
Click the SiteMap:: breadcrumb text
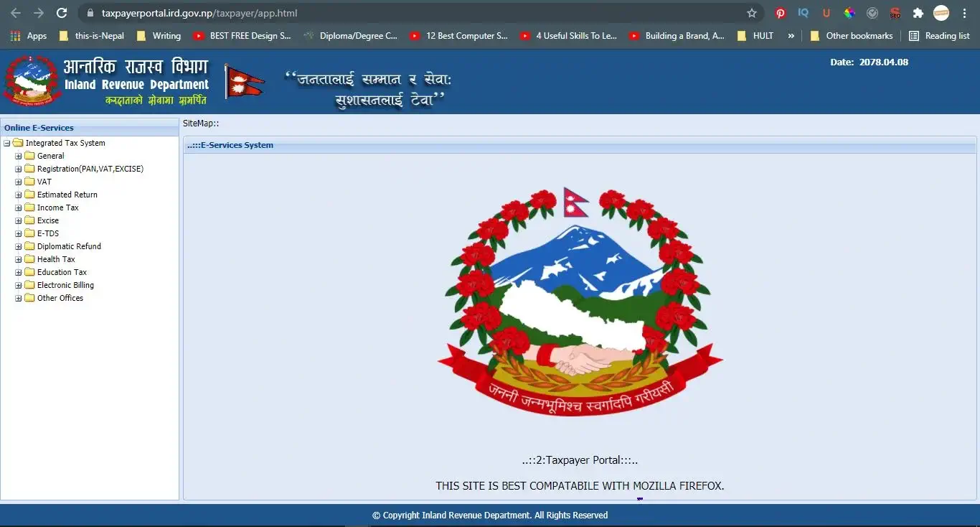(x=201, y=123)
